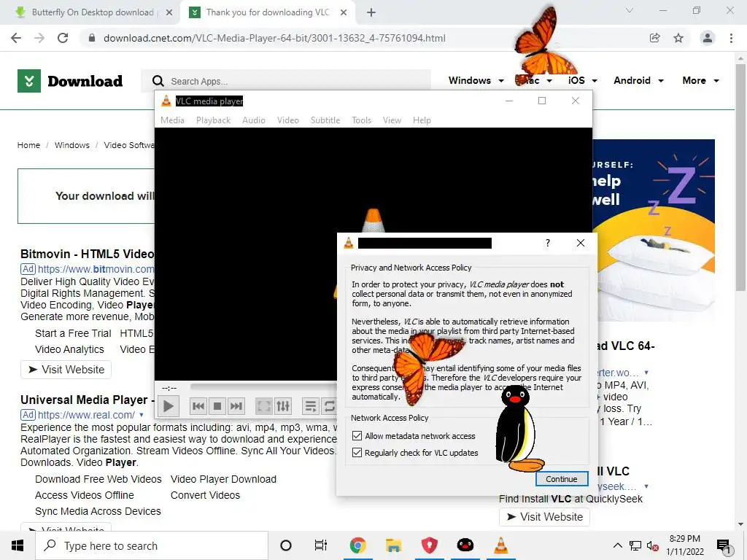The height and width of the screenshot is (560, 747).
Task: Click the help question mark in dialog
Action: point(548,243)
